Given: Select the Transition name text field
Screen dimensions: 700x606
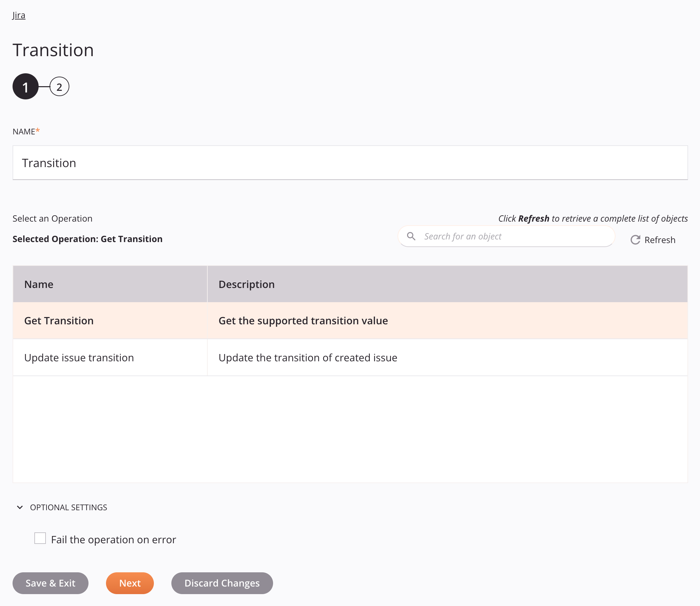Looking at the screenshot, I should 350,162.
